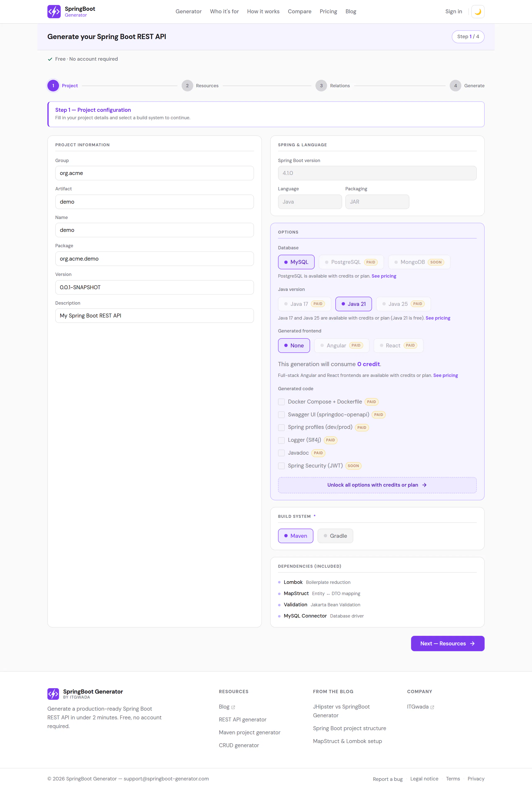This screenshot has width=532, height=790.
Task: Click the step 2 Resources circle
Action: (x=187, y=86)
